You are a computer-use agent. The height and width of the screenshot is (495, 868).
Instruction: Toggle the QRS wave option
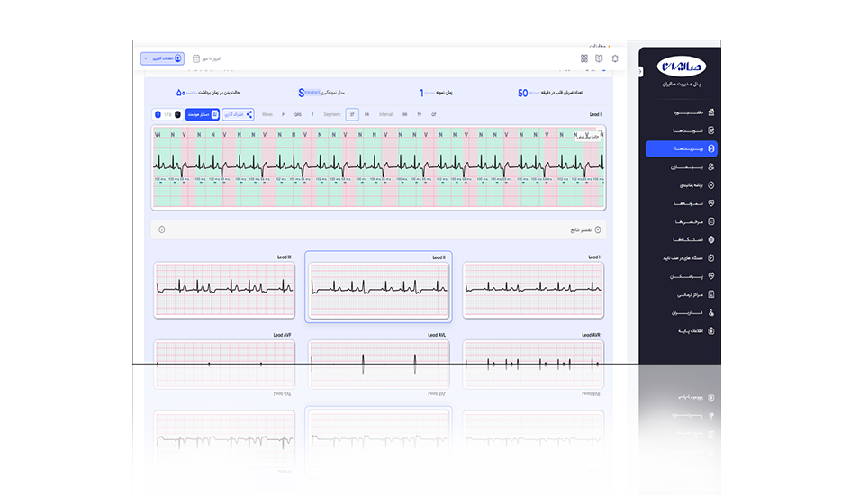click(297, 115)
